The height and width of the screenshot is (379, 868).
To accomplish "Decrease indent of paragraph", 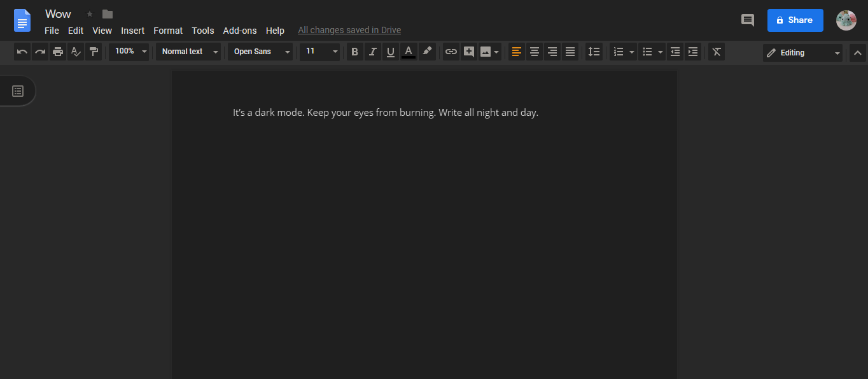I will click(x=675, y=52).
